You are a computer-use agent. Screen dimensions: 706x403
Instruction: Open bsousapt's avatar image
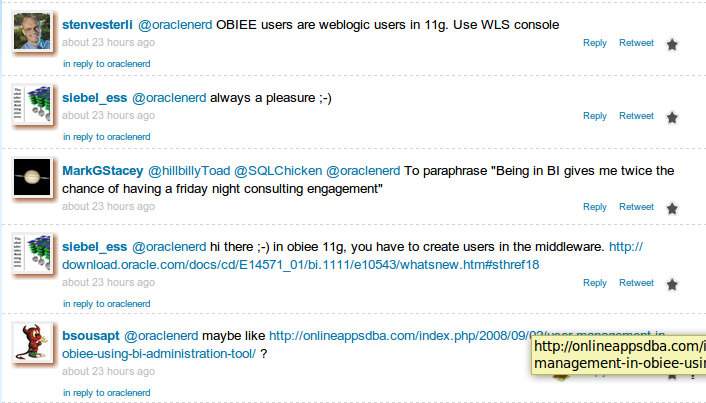tap(32, 347)
